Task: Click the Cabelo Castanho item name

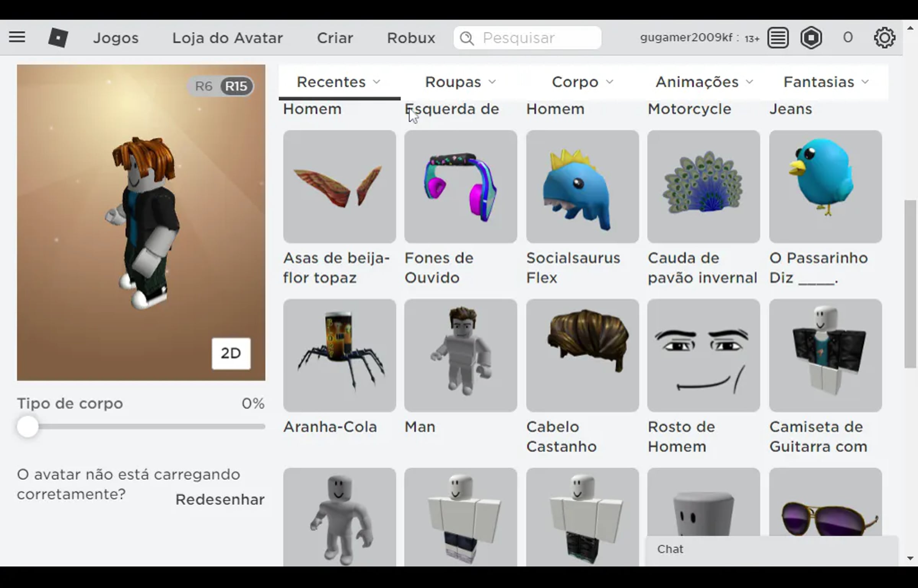Action: click(562, 437)
